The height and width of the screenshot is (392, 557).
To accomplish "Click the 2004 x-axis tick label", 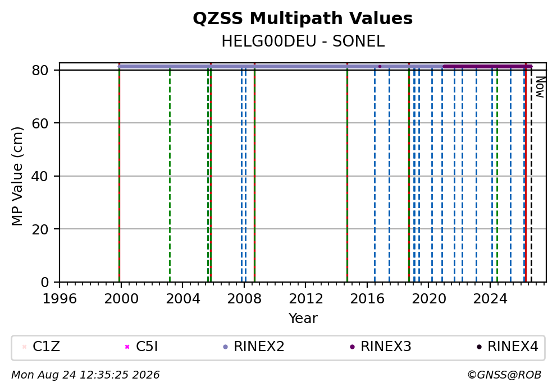I will [183, 299].
